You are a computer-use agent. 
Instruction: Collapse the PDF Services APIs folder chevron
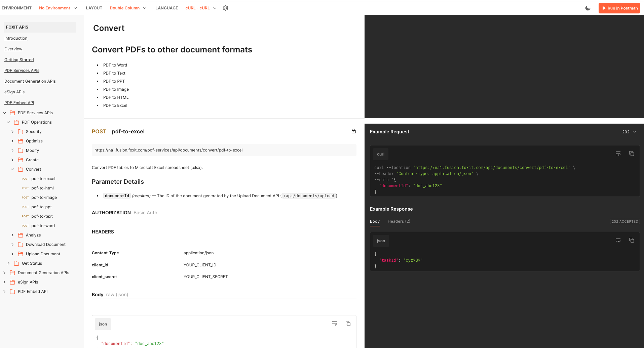(4, 113)
